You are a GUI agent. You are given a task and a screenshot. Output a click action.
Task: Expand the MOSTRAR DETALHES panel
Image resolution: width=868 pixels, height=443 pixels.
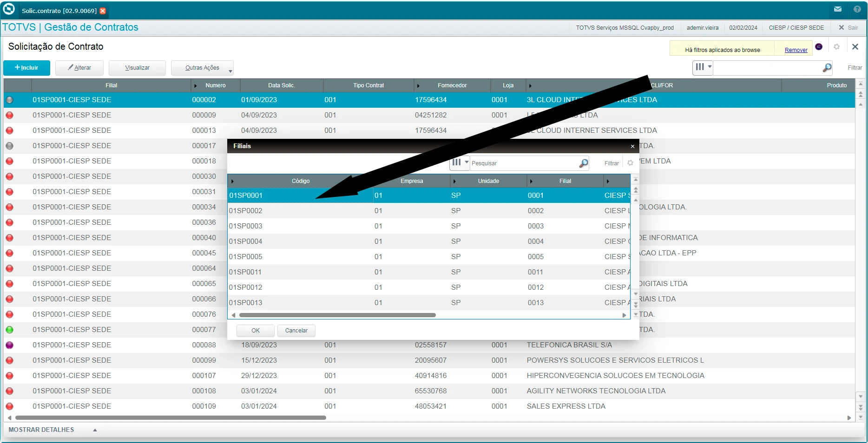click(x=95, y=430)
